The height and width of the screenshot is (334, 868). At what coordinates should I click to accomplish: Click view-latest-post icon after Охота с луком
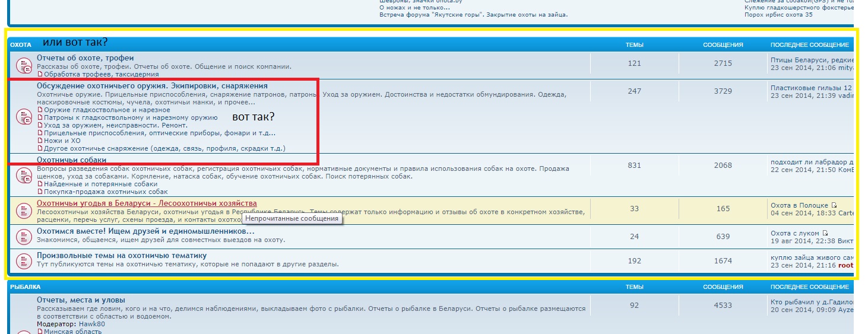[825, 233]
